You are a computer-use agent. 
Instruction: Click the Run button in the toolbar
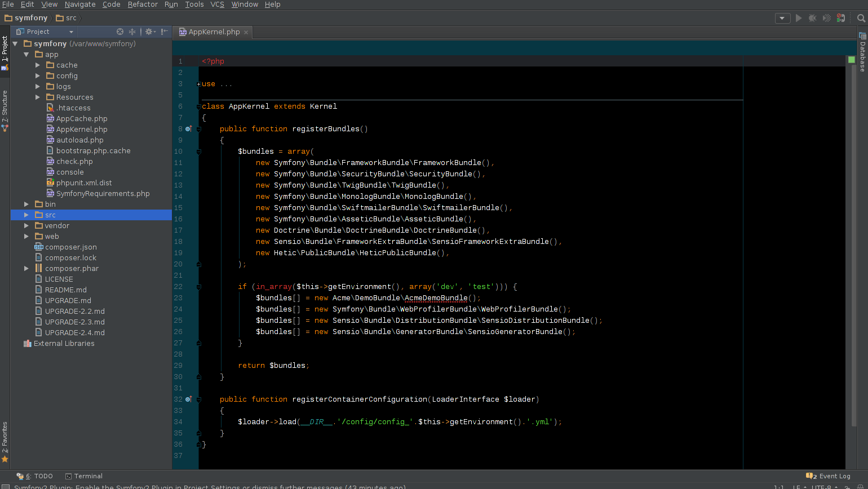click(x=798, y=18)
